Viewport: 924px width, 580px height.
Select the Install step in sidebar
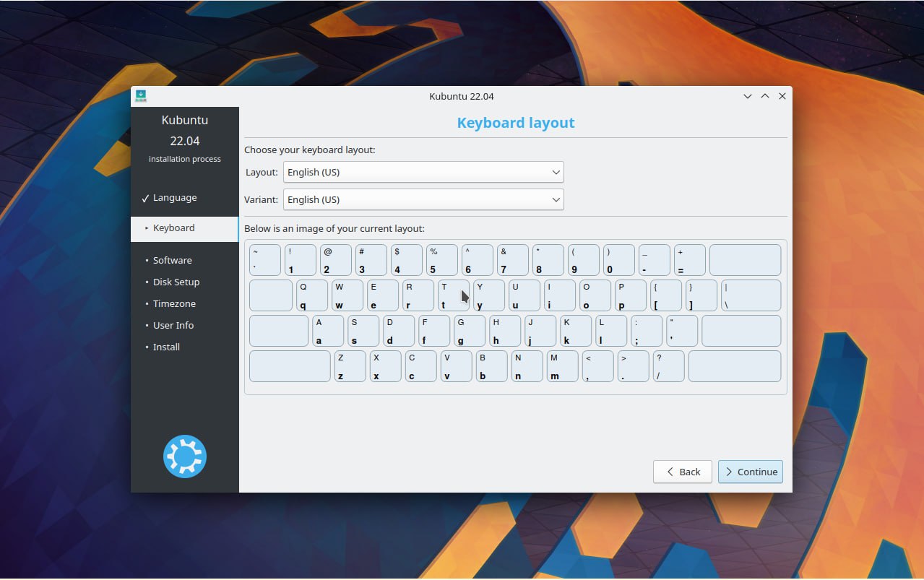(x=166, y=347)
